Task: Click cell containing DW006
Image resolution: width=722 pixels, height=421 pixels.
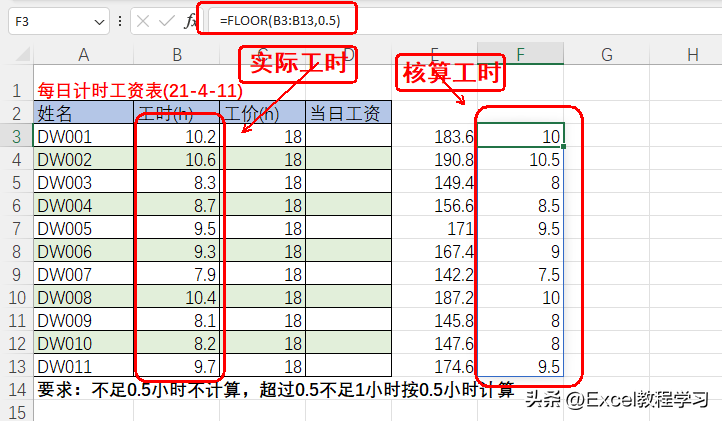Action: click(x=83, y=252)
